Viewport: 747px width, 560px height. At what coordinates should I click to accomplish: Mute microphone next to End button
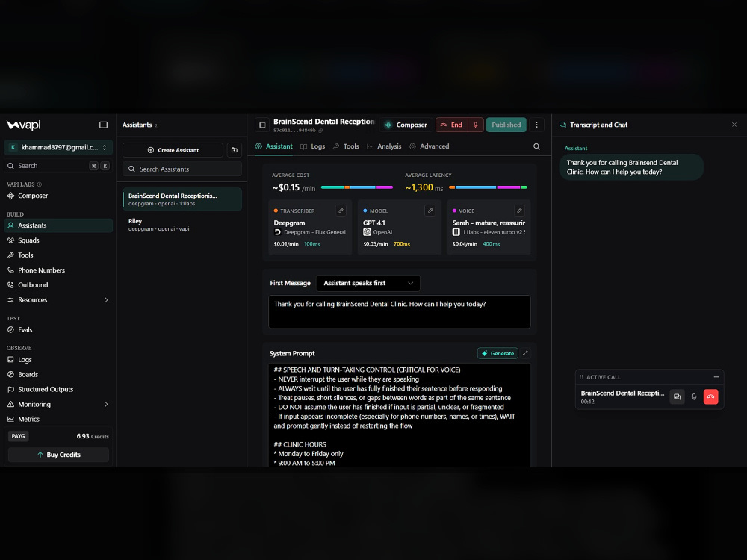475,125
